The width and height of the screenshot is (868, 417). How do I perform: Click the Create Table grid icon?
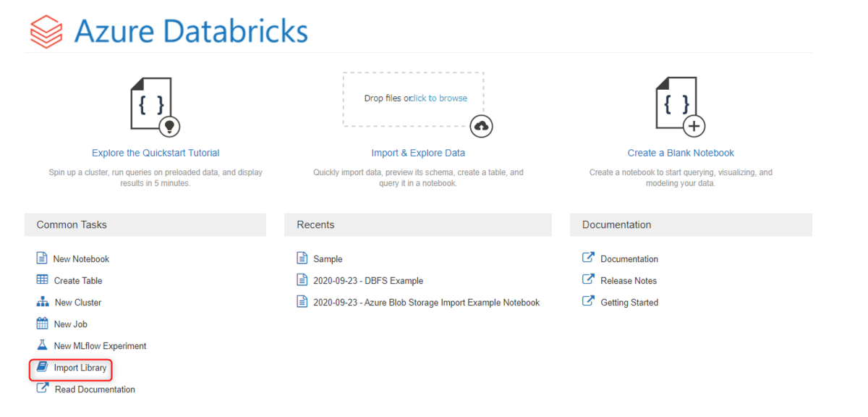pos(43,280)
